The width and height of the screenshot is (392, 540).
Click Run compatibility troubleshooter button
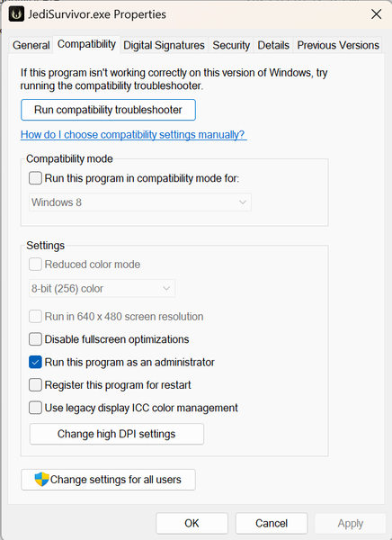coord(108,110)
